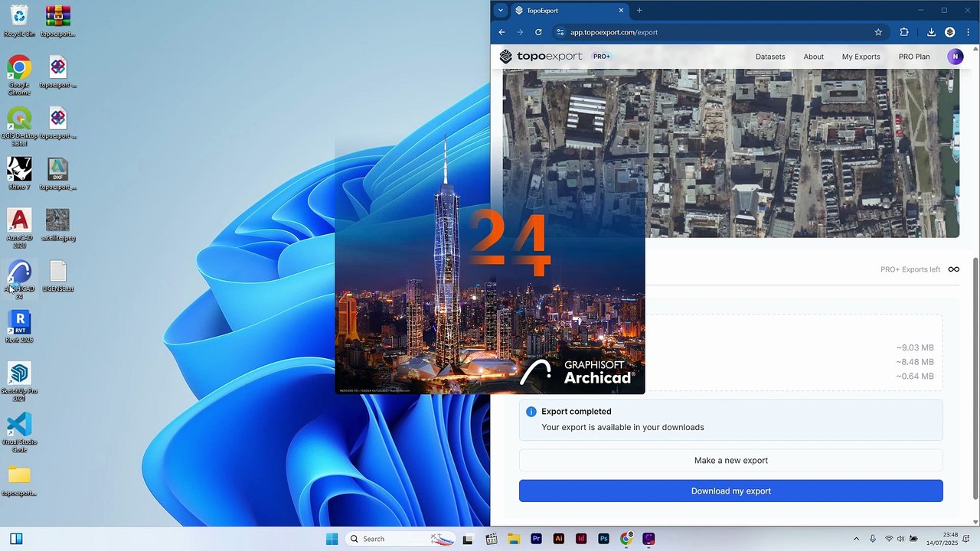View site information icon in address bar
Viewport: 980px width, 551px height.
[560, 32]
